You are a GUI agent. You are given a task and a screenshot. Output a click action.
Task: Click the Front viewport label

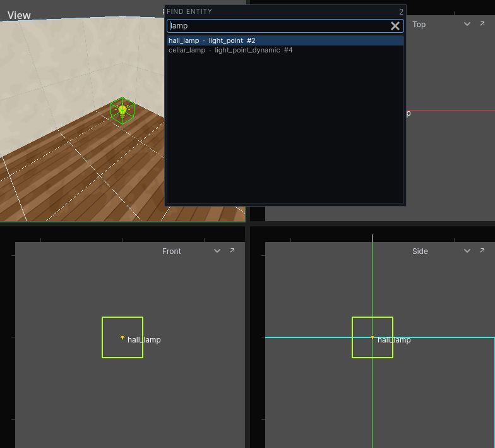point(172,251)
